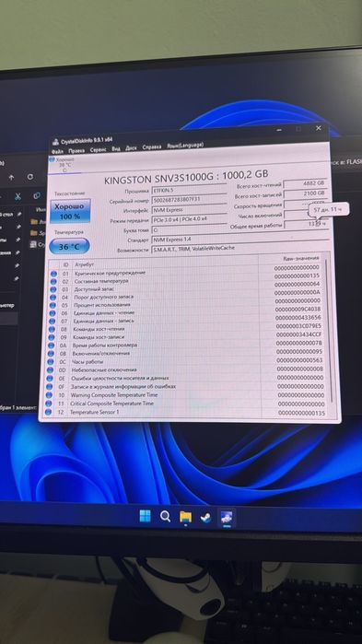The width and height of the screenshot is (362, 644).
Task: Click the 4882 GB host reads value
Action: pyautogui.click(x=306, y=183)
